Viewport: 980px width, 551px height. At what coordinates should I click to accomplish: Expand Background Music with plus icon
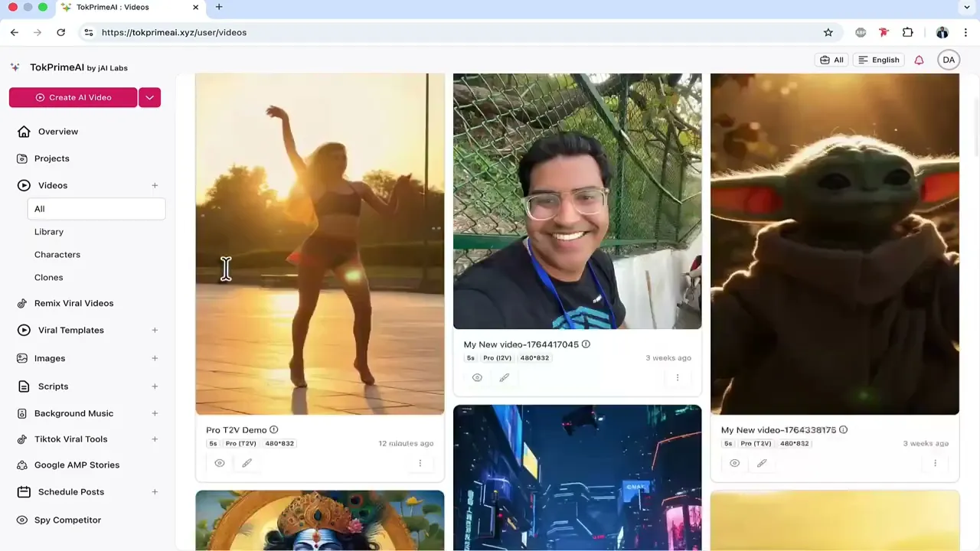[x=155, y=413]
